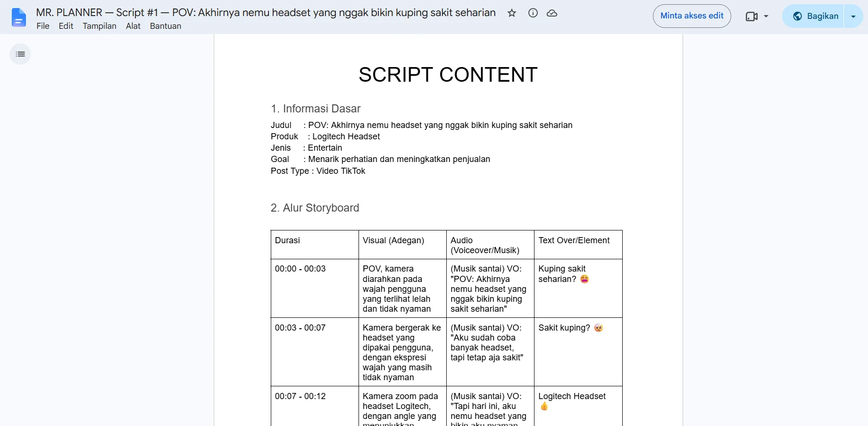Open the File menu
This screenshot has height=426, width=868.
[x=43, y=26]
